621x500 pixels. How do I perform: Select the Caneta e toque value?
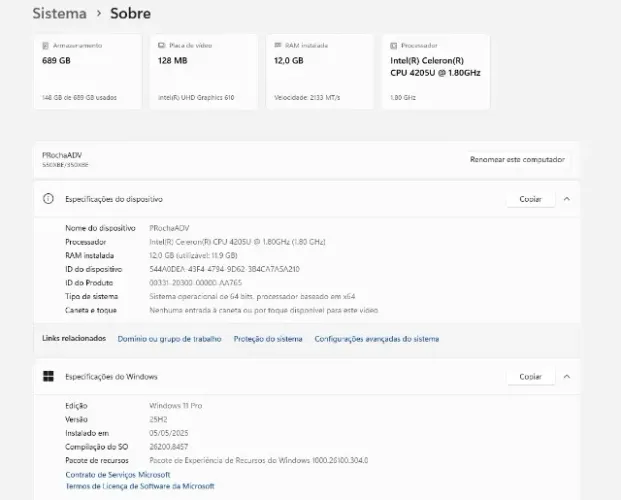(264, 310)
